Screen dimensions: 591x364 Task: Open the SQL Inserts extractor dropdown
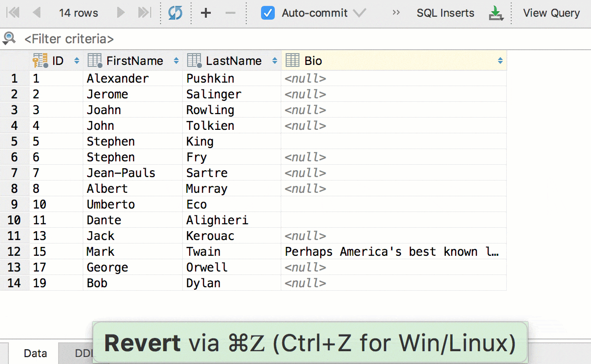[445, 13]
